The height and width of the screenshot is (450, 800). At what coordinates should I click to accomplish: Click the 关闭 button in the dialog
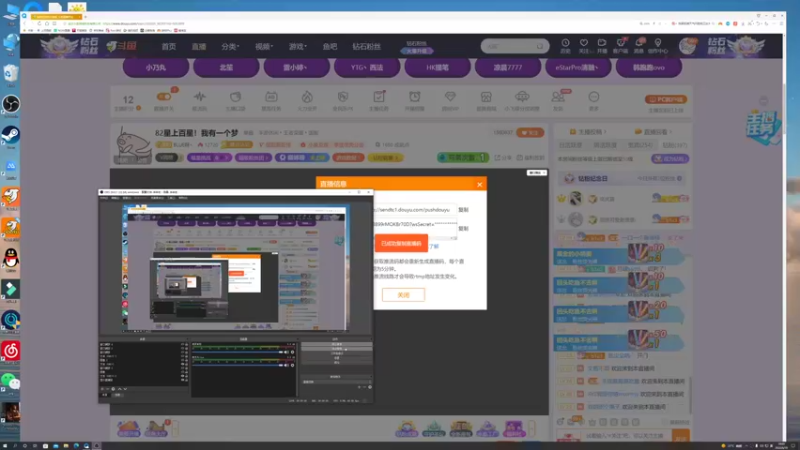[403, 295]
